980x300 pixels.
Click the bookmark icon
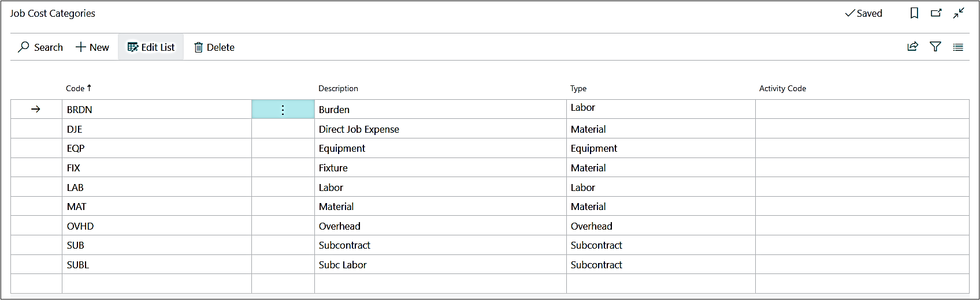[914, 13]
